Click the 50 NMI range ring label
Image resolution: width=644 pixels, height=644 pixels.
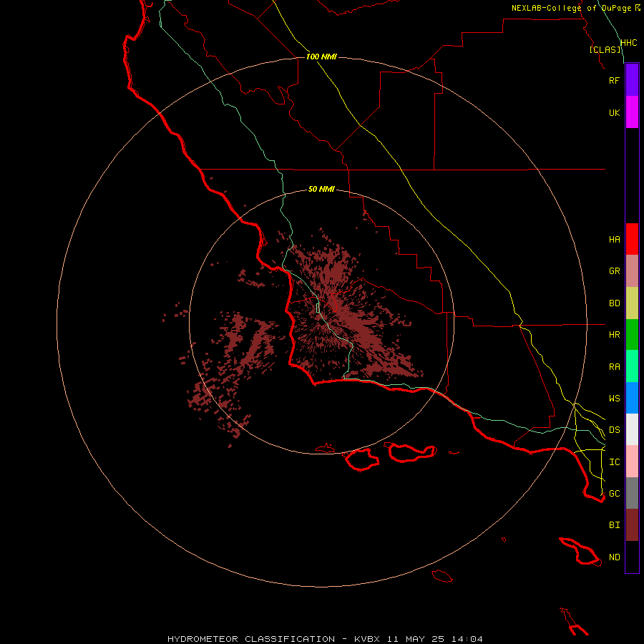coord(321,189)
